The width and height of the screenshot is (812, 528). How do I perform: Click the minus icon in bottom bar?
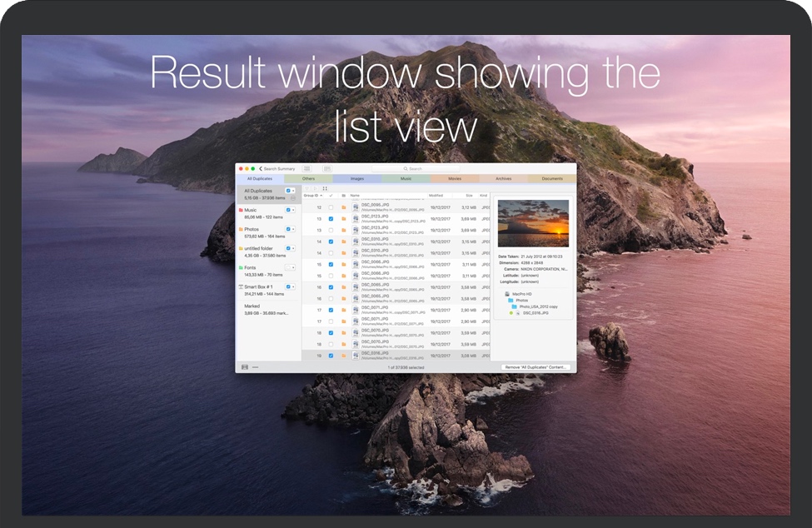coord(255,366)
